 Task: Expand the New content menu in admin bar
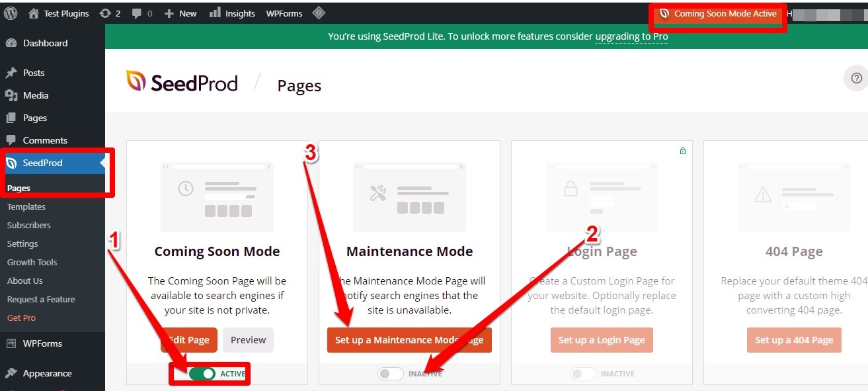tap(180, 13)
